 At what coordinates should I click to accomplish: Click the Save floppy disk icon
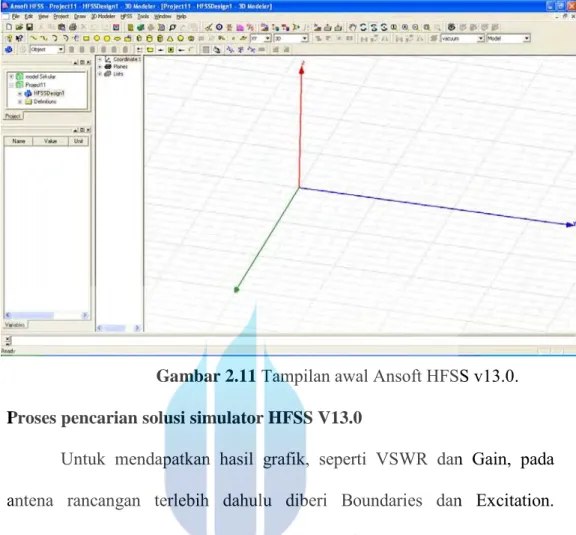coord(29,27)
